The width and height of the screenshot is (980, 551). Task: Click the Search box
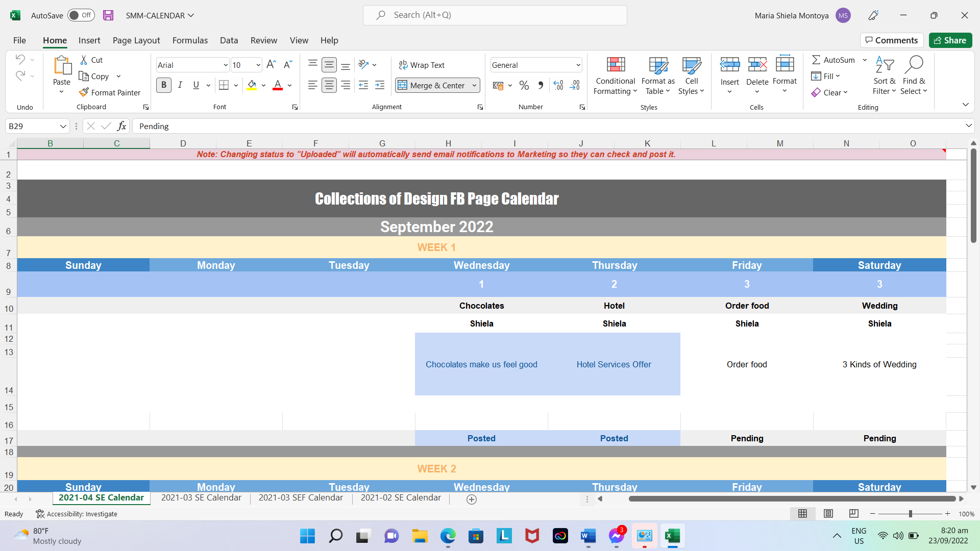click(x=495, y=15)
